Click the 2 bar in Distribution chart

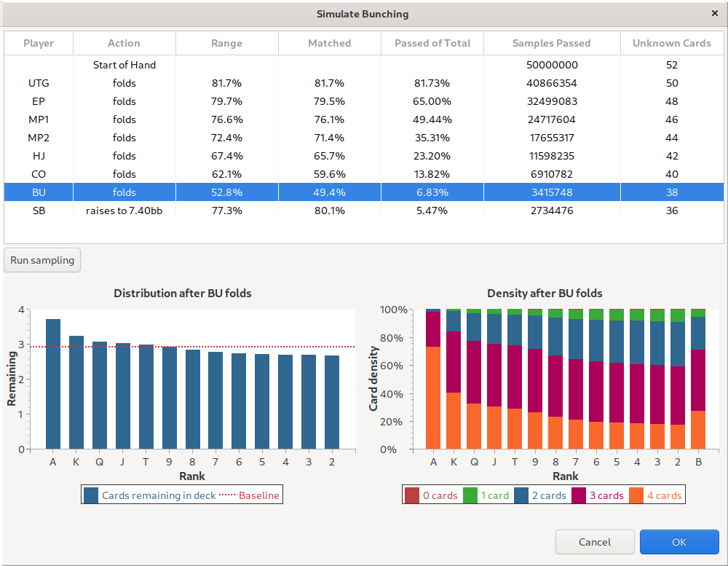coord(332,402)
